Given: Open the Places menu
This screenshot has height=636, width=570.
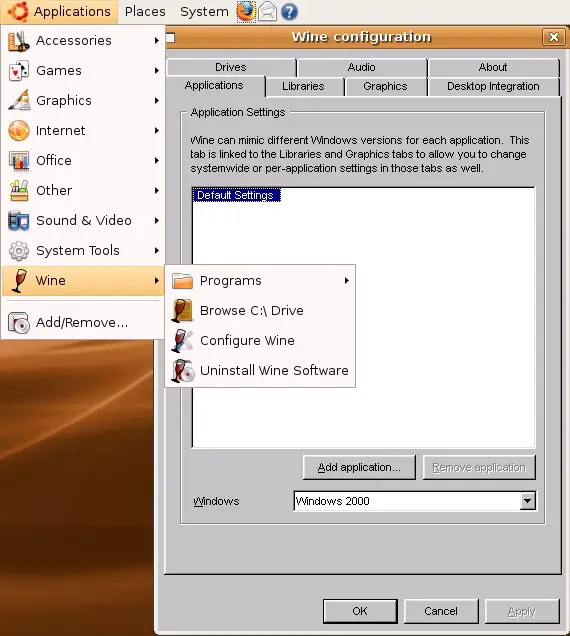Looking at the screenshot, I should point(145,11).
